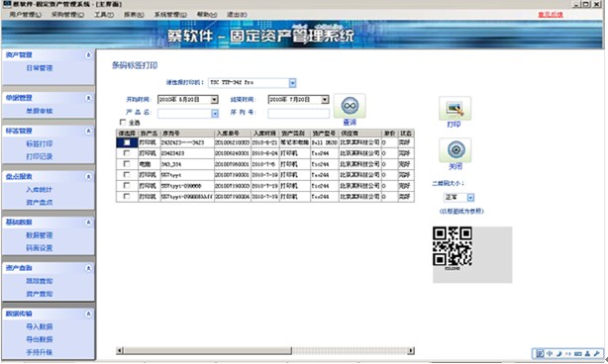This screenshot has height=364, width=608.
Task: Check the row with entry number 20100719003
Action: click(x=127, y=186)
